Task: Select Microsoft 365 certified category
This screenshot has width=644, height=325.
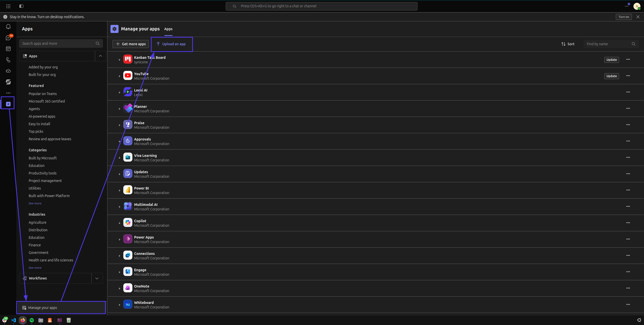Action: tap(47, 101)
